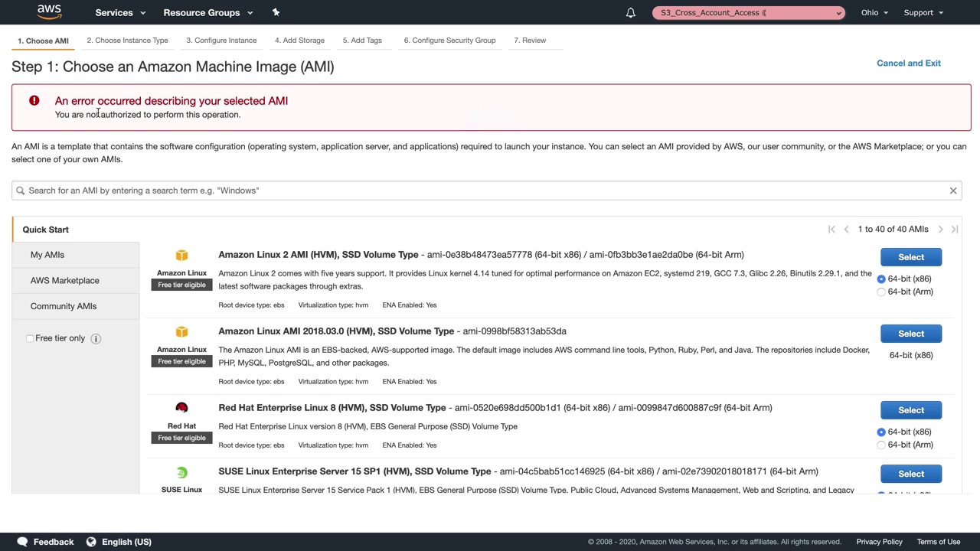
Task: Open the pushpin shortcuts icon in the top bar
Action: pyautogui.click(x=276, y=12)
